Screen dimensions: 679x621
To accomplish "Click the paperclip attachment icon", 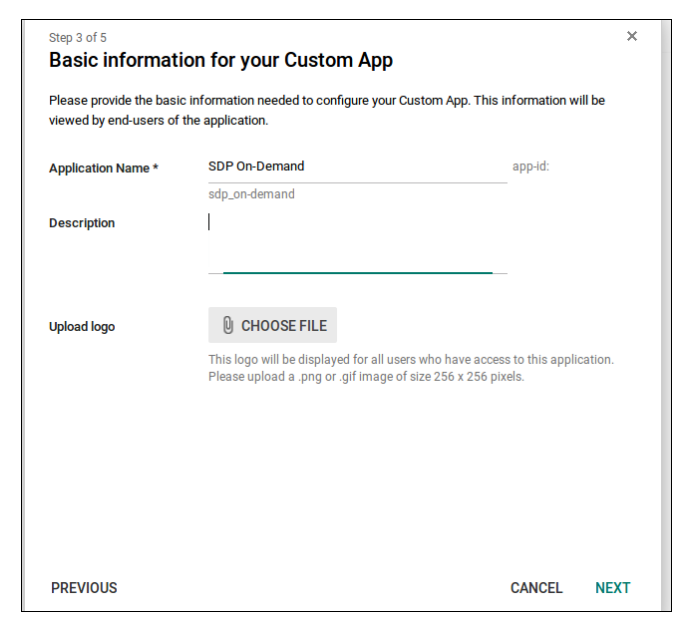I will click(x=228, y=325).
